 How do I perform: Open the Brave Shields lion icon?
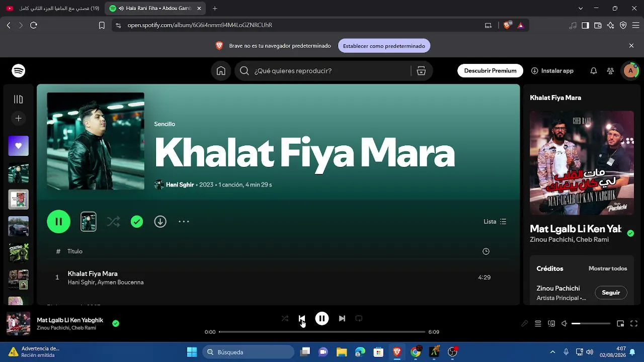click(507, 25)
